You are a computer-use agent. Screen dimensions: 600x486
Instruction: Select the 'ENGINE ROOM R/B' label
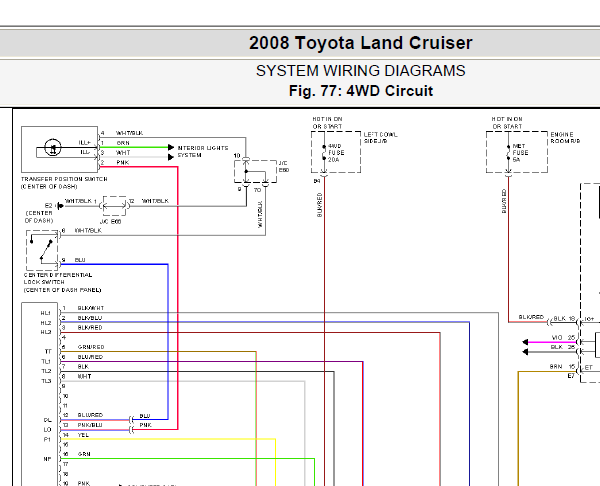[x=565, y=138]
